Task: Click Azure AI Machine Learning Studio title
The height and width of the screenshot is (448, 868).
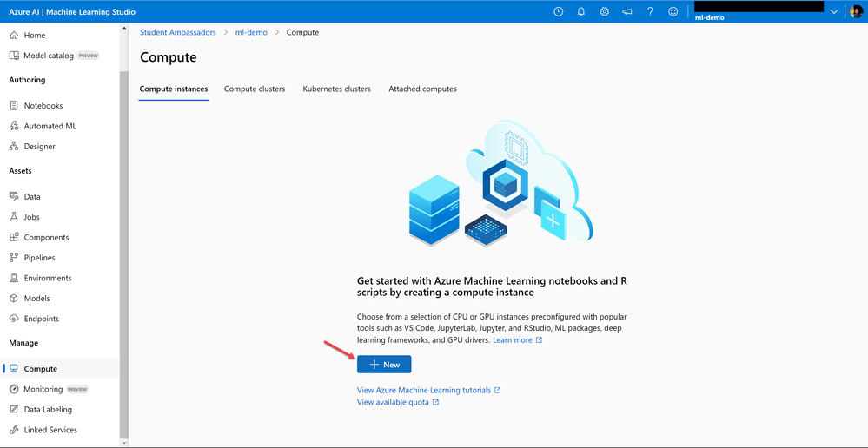Action: tap(72, 12)
